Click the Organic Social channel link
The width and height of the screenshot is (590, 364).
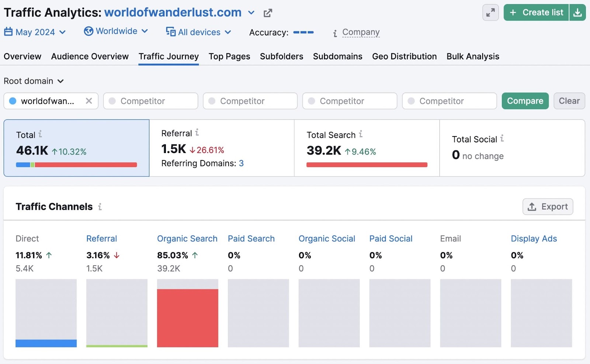point(327,239)
